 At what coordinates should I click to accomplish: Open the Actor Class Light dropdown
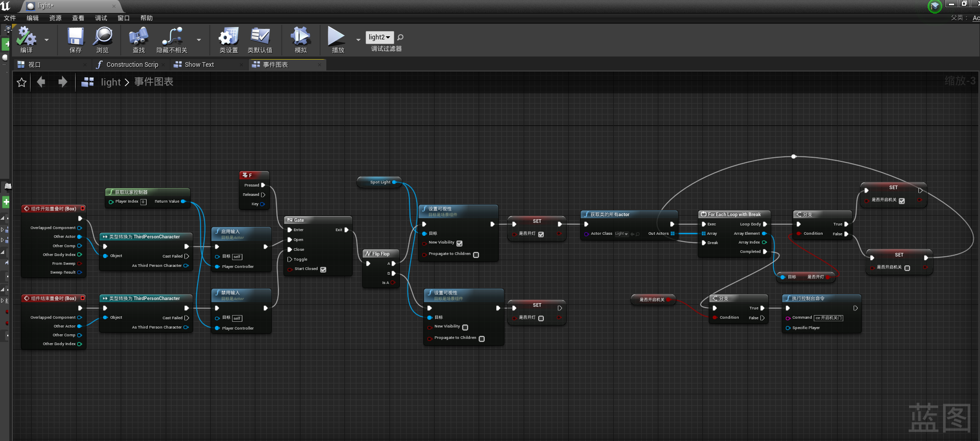pyautogui.click(x=622, y=234)
